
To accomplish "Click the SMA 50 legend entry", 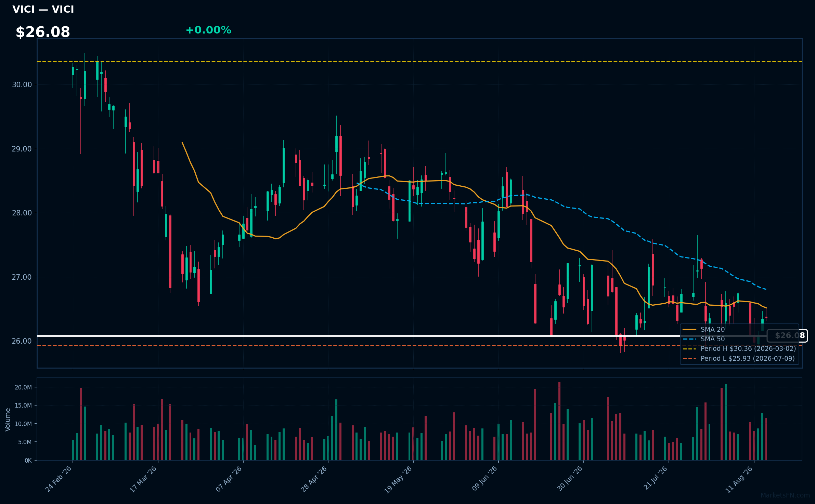I will (x=704, y=339).
